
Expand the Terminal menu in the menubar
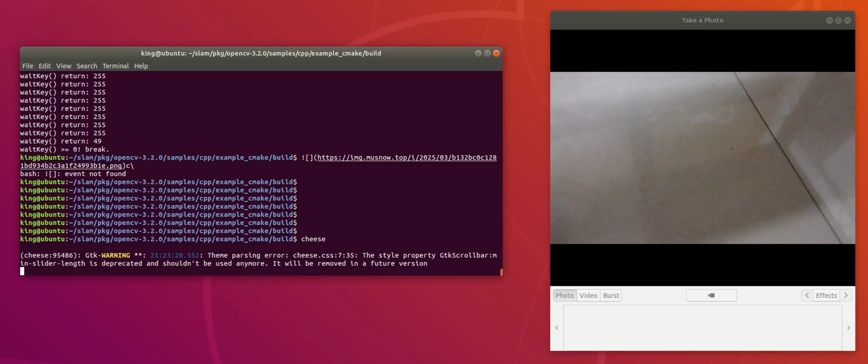(116, 66)
